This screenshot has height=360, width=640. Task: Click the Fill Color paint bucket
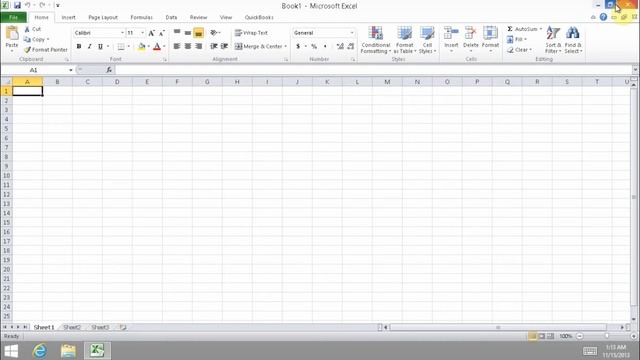click(x=142, y=47)
